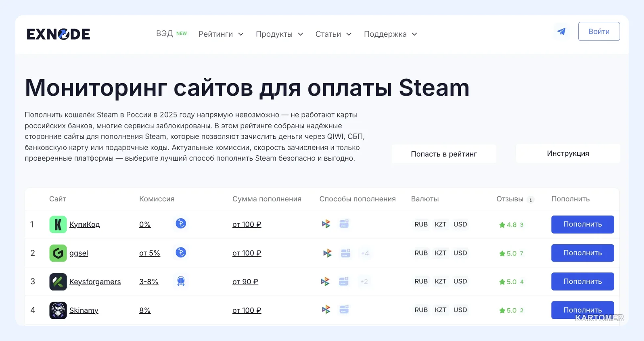Image resolution: width=644 pixels, height=341 pixels.
Task: Click the 0% commission link for КупиКод
Action: pyautogui.click(x=145, y=224)
